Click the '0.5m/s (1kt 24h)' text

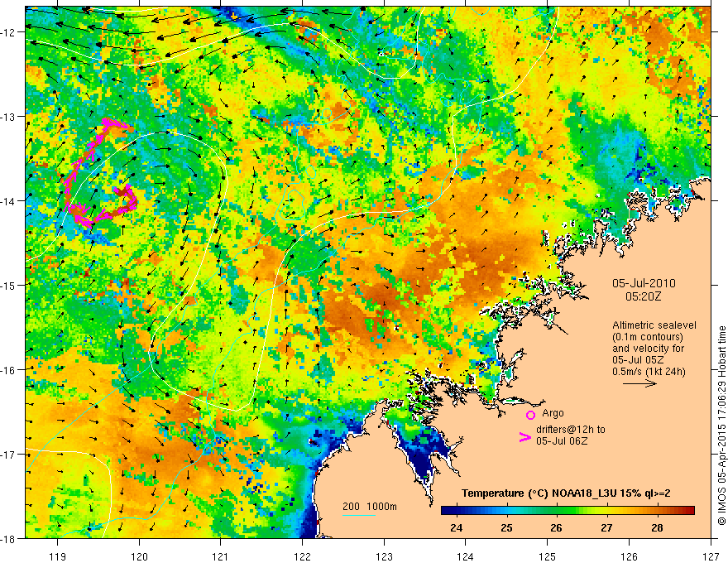click(x=649, y=372)
